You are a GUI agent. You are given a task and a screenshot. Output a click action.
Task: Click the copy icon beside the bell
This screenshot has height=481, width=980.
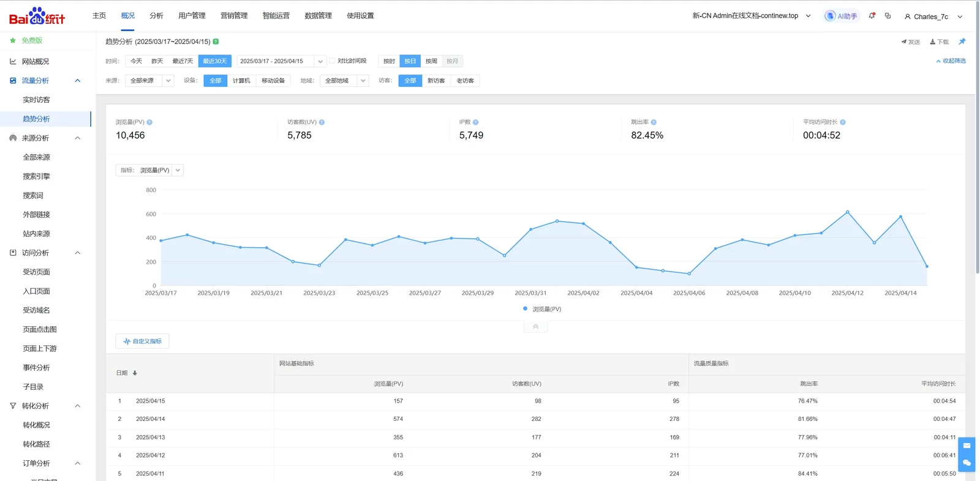888,16
